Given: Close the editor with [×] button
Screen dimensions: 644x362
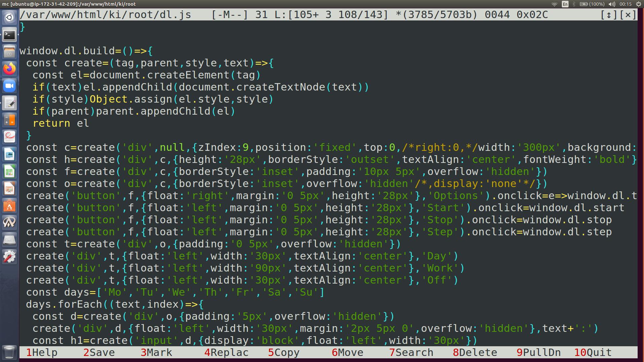Looking at the screenshot, I should (628, 15).
